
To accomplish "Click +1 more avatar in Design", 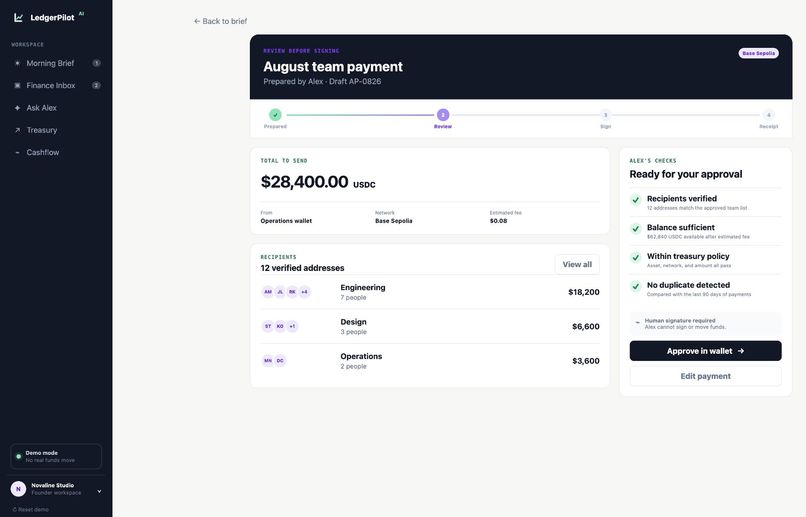I will coord(292,326).
